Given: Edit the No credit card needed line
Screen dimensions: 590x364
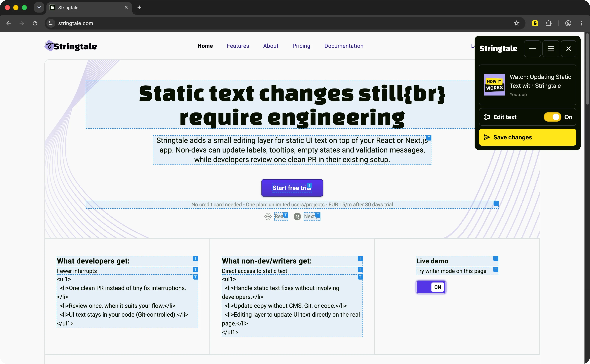Looking at the screenshot, I should tap(292, 205).
